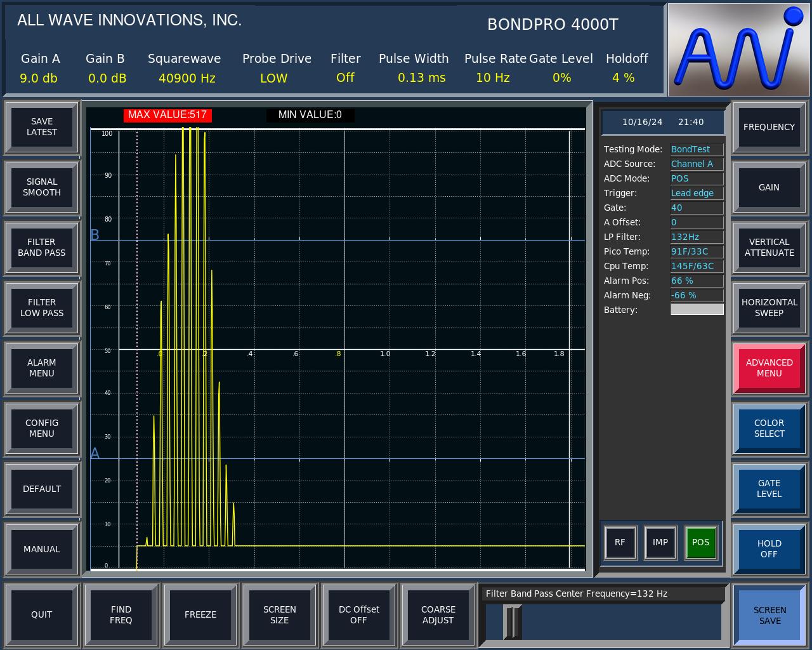The height and width of the screenshot is (650, 812).
Task: Open FILTER BAND PASS setting
Action: coord(42,248)
